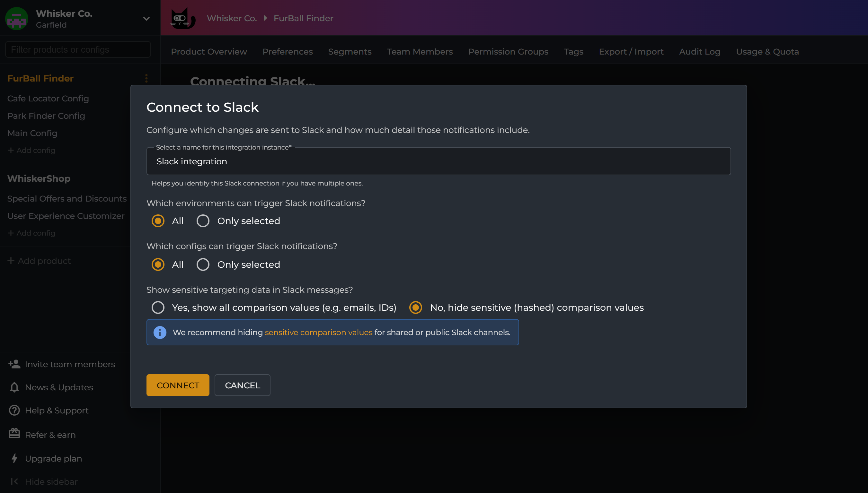Enable showing all comparison values
Screen dimensions: 868x493
tap(158, 307)
